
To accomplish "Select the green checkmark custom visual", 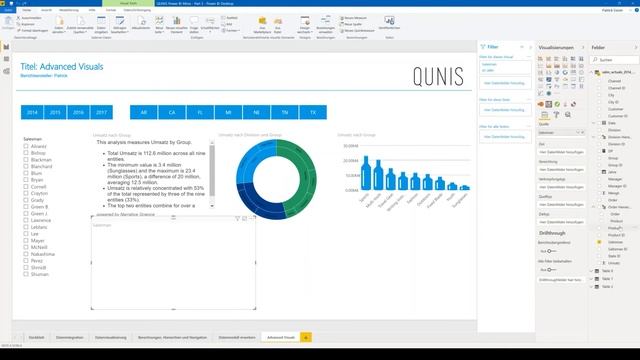I will pos(557,104).
